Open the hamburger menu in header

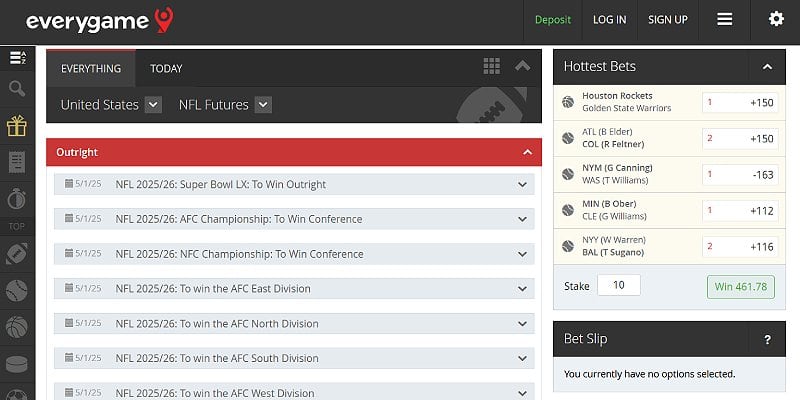point(725,19)
